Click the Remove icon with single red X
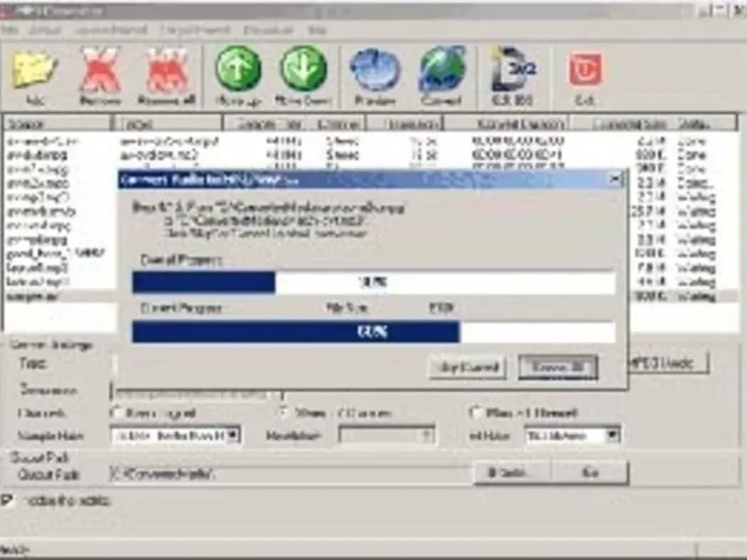 click(101, 70)
